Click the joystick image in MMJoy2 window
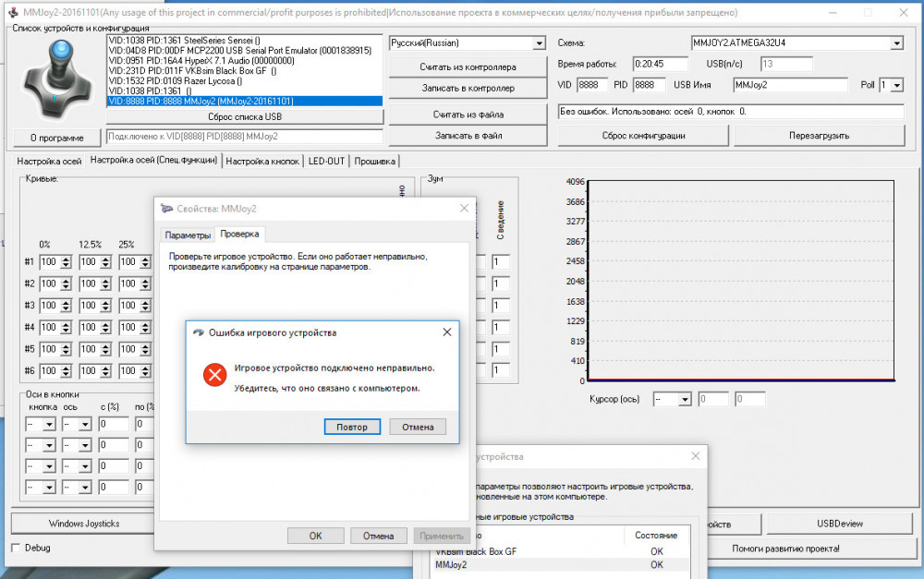924x579 pixels. (x=57, y=79)
